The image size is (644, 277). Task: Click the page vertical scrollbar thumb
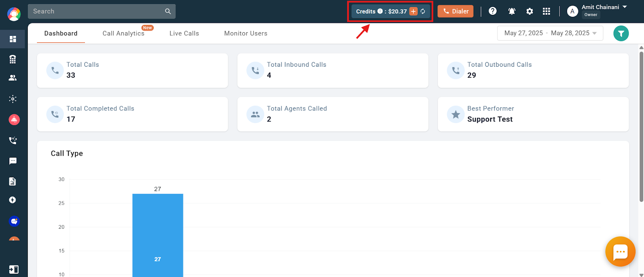click(641, 126)
